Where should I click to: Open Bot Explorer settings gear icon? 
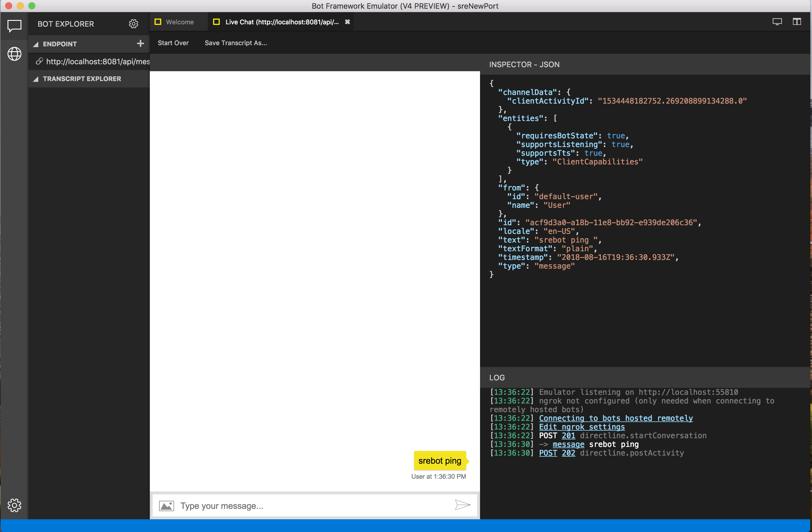[x=133, y=24]
